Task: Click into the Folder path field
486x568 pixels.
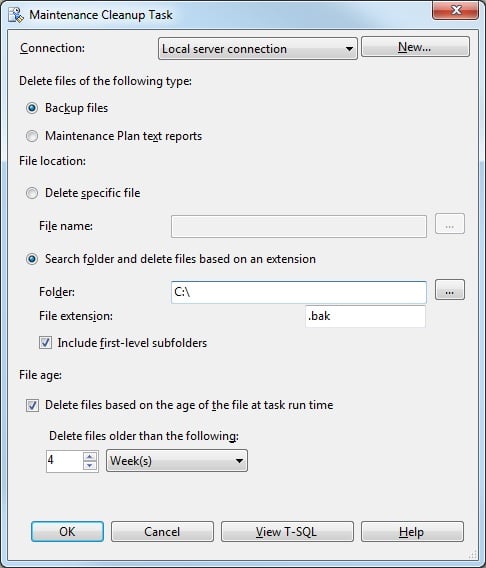Action: tap(299, 292)
